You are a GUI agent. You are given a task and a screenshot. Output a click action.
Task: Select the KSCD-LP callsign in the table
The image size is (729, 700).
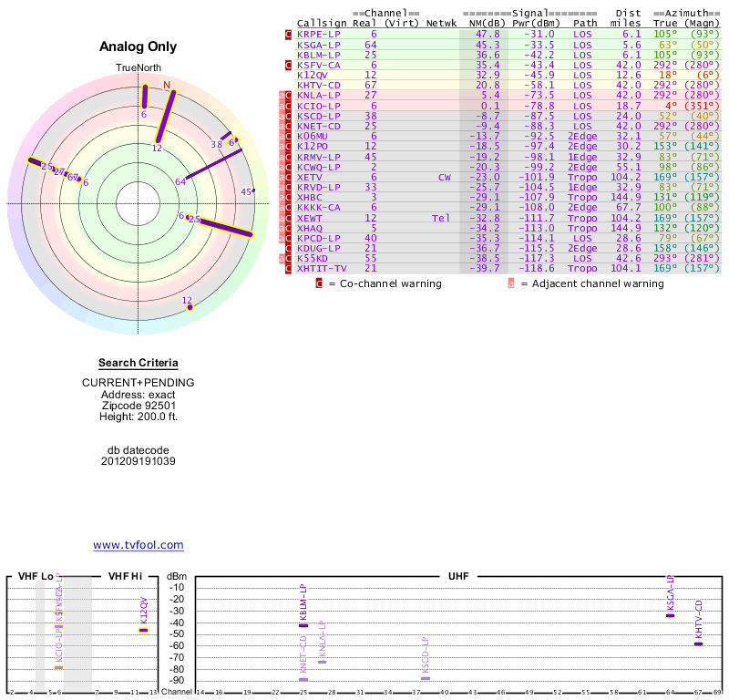tap(318, 117)
